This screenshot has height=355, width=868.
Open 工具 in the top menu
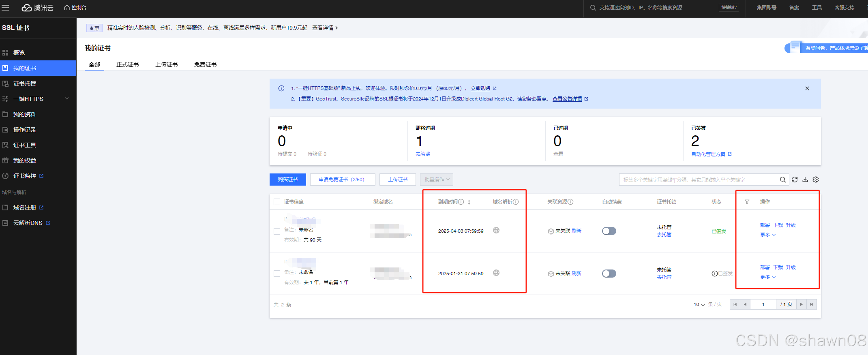click(817, 8)
